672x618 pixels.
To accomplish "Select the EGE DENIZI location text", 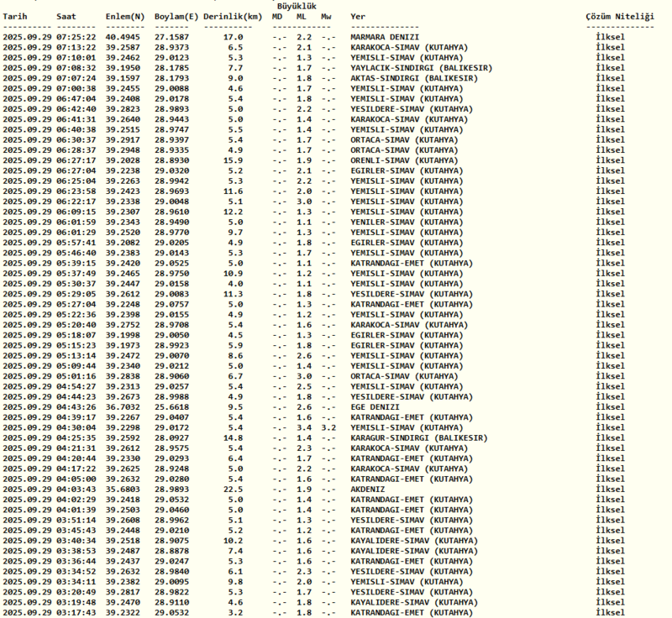I will point(375,407).
